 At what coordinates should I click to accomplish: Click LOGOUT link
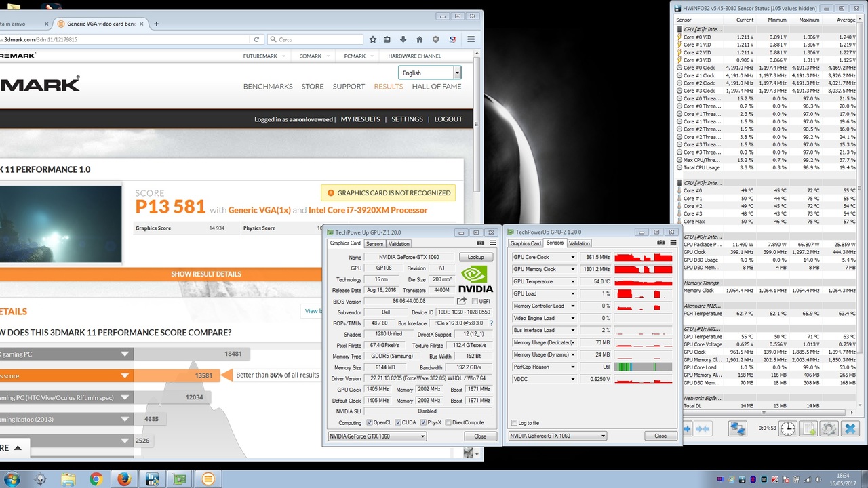(x=448, y=119)
